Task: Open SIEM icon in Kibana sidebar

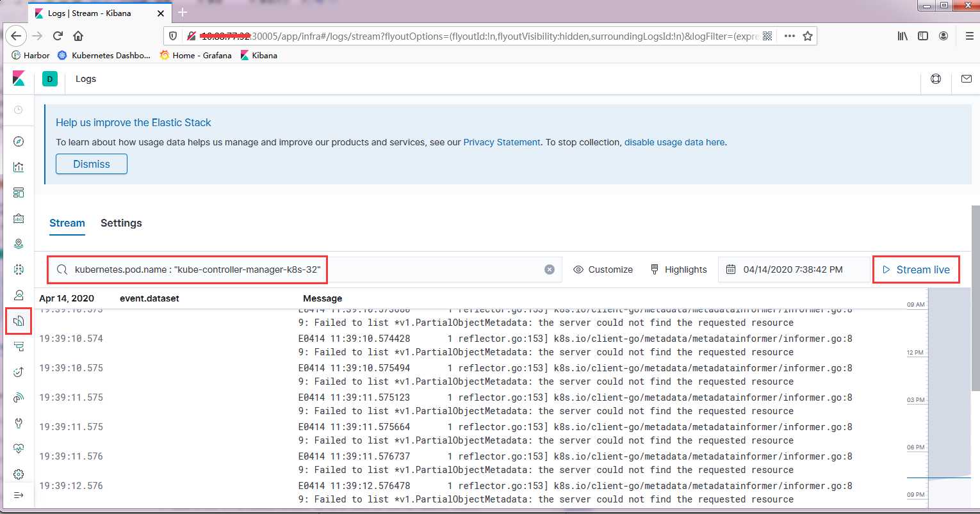Action: coord(19,398)
